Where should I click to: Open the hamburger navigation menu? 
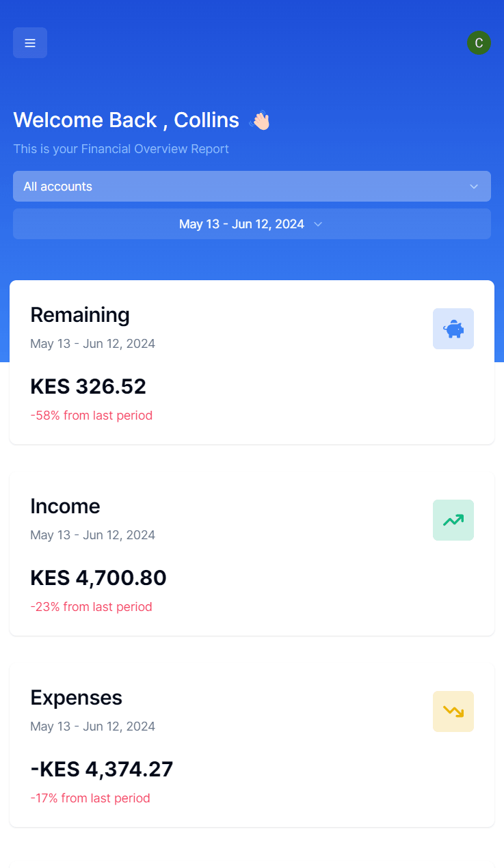click(30, 43)
